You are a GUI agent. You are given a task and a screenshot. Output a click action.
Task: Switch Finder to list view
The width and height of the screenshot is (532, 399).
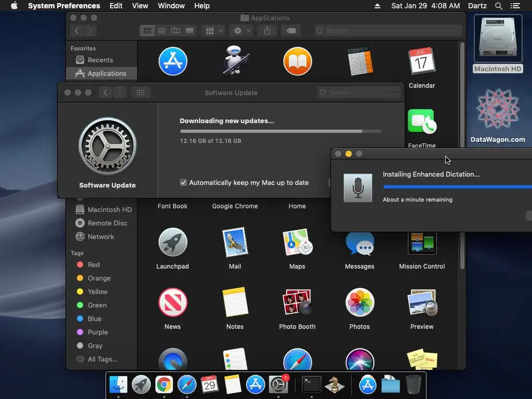162,31
